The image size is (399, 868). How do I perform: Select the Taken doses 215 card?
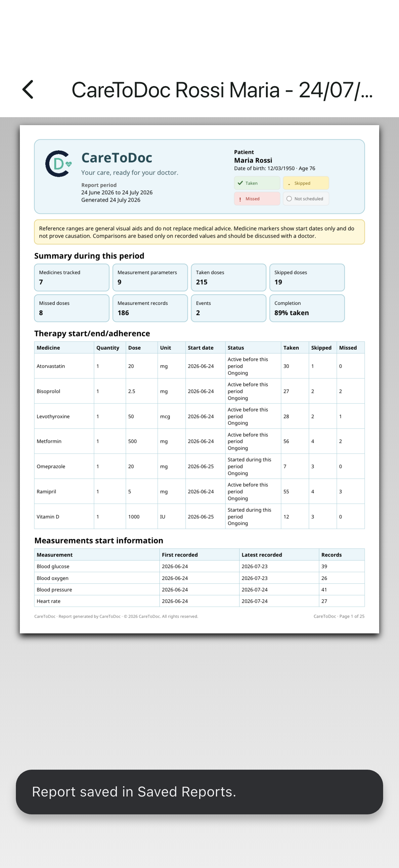(x=229, y=277)
